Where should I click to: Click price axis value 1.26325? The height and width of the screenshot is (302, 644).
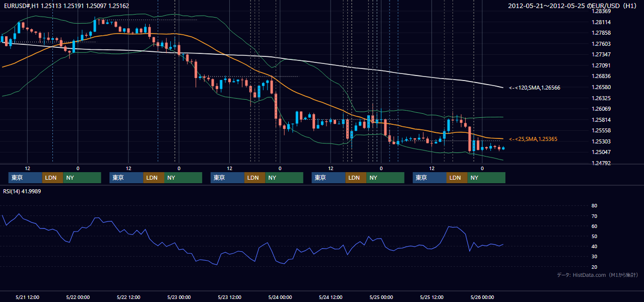click(x=601, y=98)
